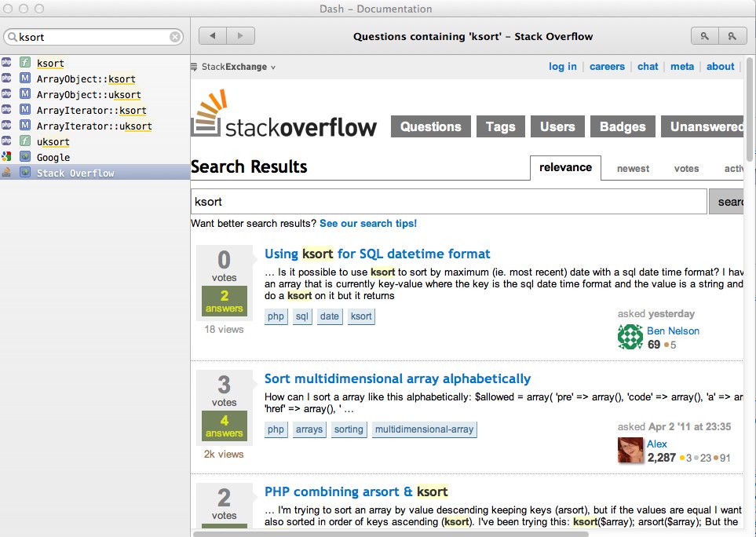The image size is (756, 537).
Task: Click the sql tag
Action: coord(301,316)
